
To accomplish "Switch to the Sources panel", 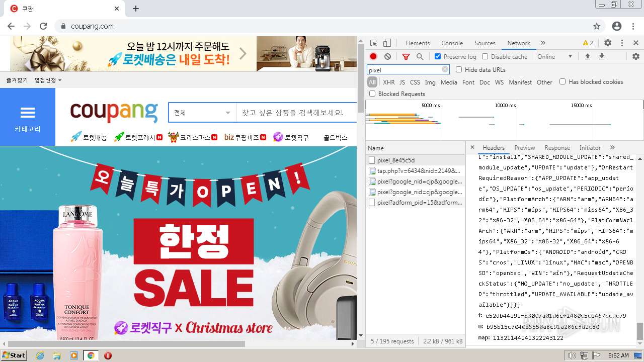I will click(x=485, y=43).
